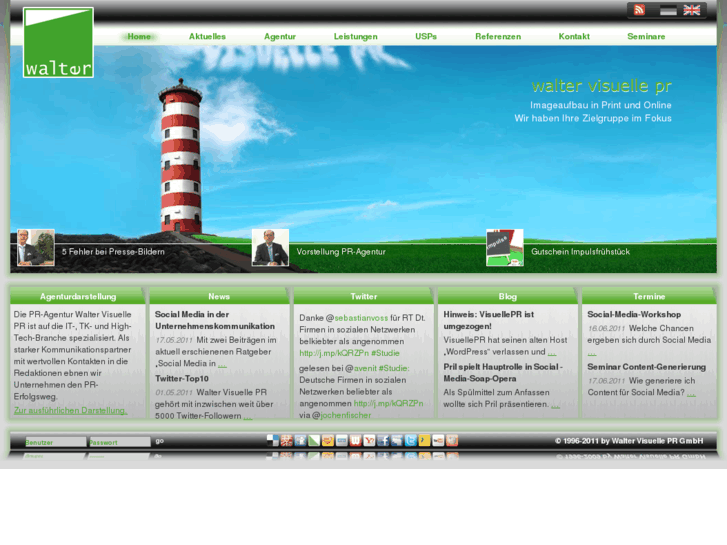Click the '5 Fehler bei Presse-Bildern' caption
727x545 pixels.
113,251
